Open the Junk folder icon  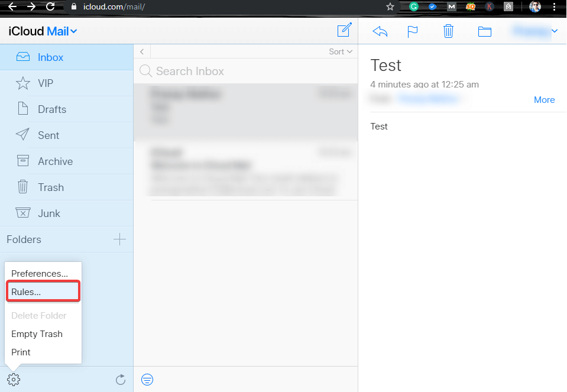tap(22, 213)
